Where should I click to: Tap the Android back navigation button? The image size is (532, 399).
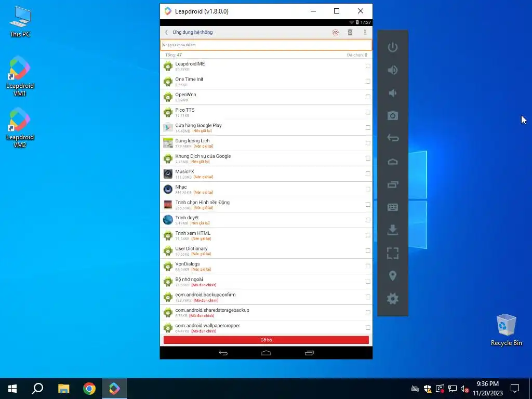click(x=223, y=353)
